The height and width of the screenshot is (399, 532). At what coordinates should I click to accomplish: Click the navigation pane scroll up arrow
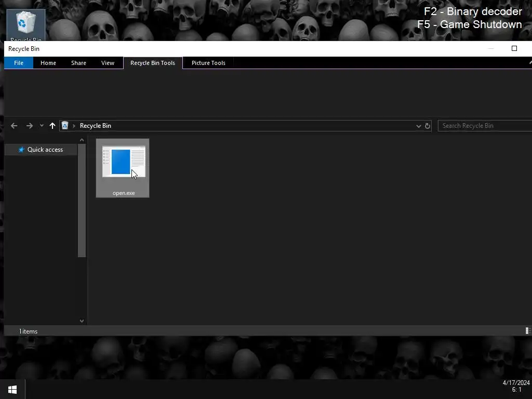tap(82, 140)
